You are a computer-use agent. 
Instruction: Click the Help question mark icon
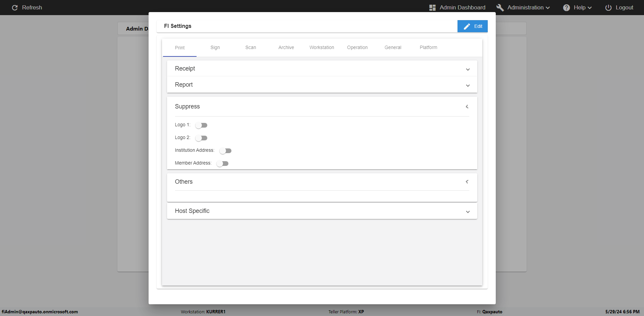pyautogui.click(x=567, y=8)
